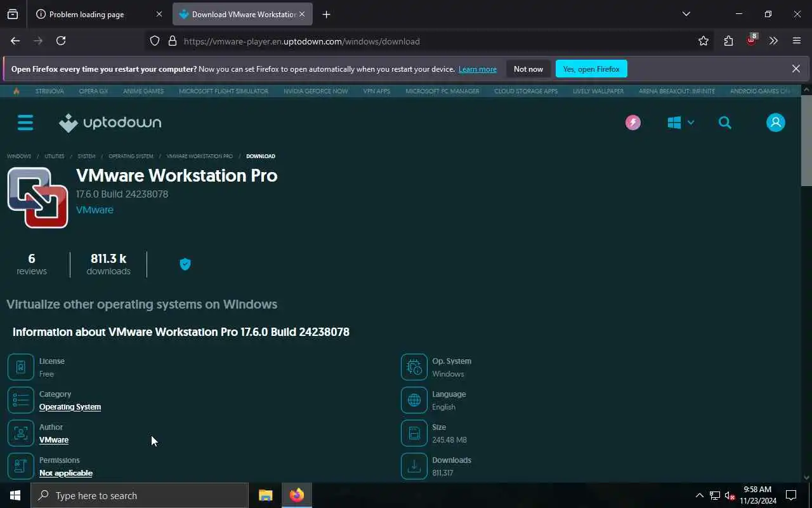Click Yes, open Firefox button
Image resolution: width=812 pixels, height=508 pixels.
coord(591,69)
